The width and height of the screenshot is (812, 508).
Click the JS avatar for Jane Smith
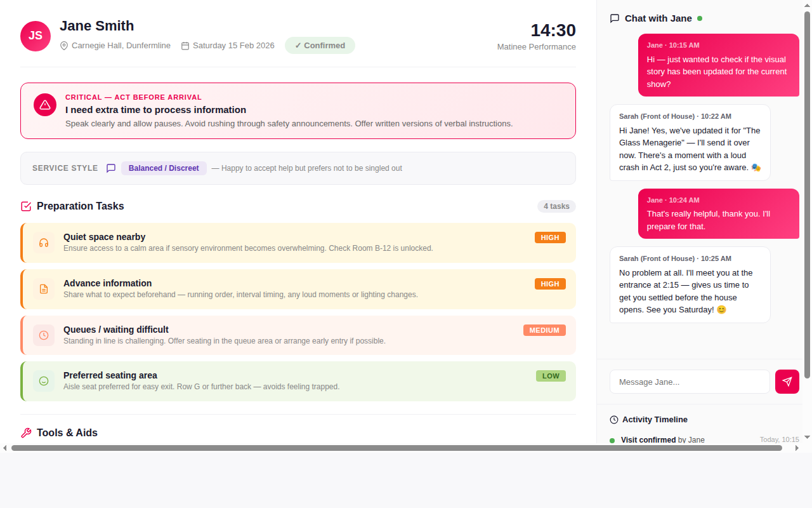(35, 36)
